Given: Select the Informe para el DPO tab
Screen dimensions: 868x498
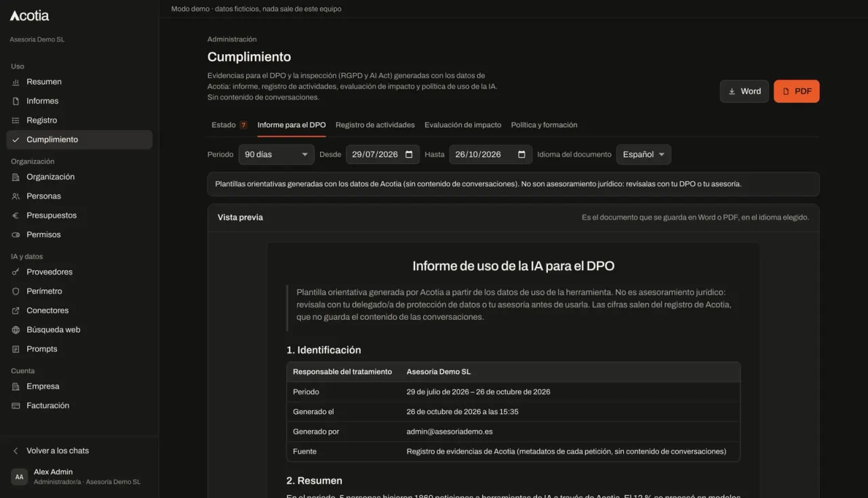Looking at the screenshot, I should pos(292,125).
